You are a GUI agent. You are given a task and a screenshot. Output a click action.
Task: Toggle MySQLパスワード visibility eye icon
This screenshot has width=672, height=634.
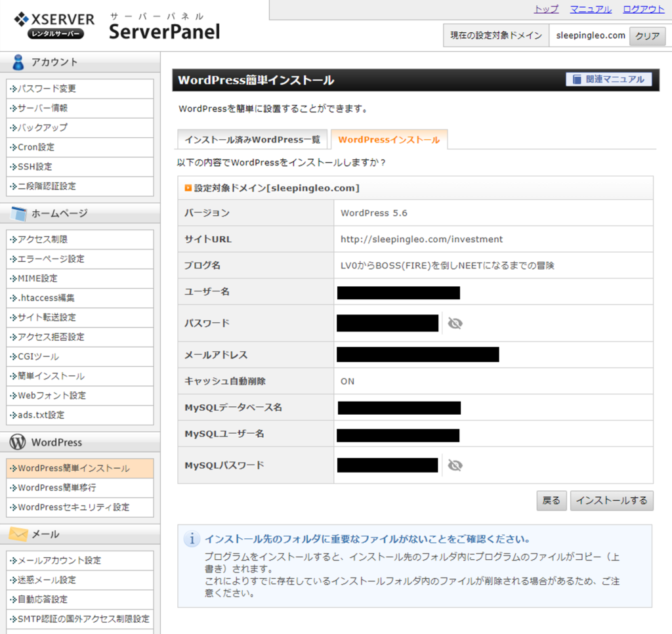(455, 465)
